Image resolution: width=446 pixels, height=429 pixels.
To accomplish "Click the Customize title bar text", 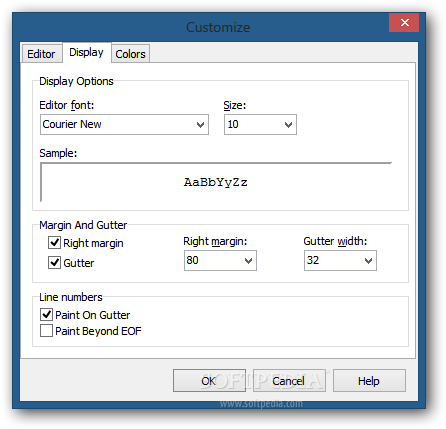I will click(218, 27).
